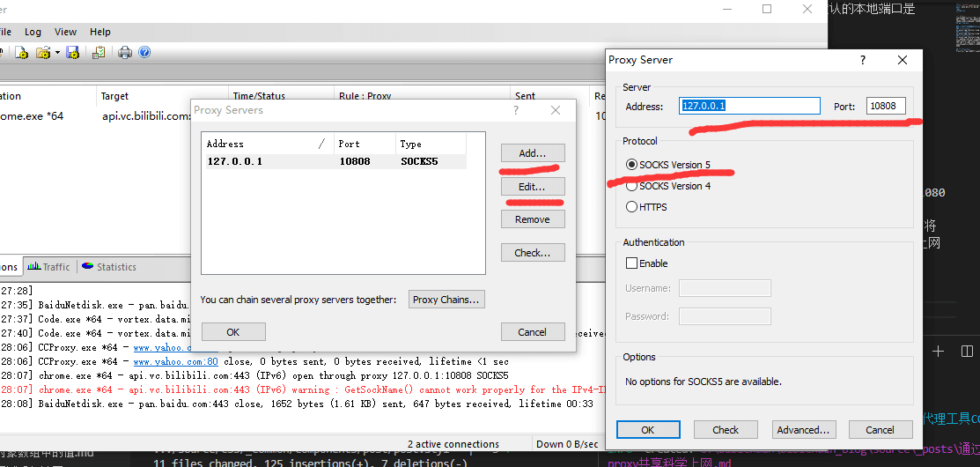980x467 pixels.
Task: Expand the Open Profile dropdown arrow
Action: [x=57, y=53]
